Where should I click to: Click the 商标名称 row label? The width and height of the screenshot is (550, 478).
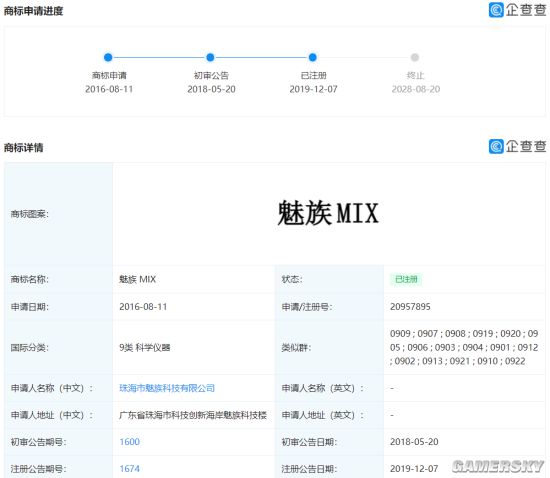pos(30,279)
